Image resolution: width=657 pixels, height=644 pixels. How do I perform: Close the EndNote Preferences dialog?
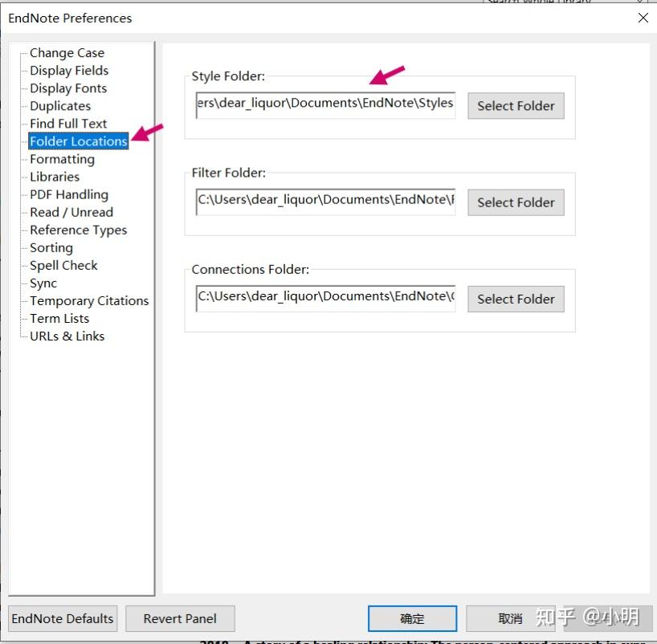coord(643,18)
